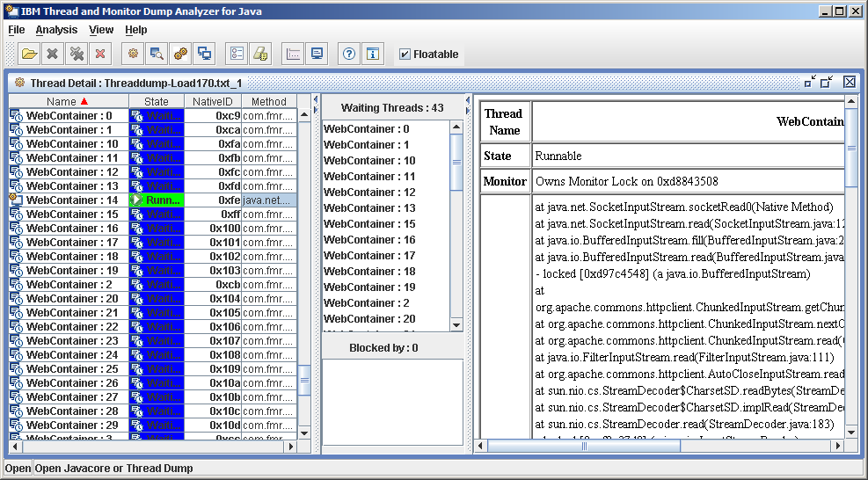868x480 pixels.
Task: Click stack trace pane scroll left arrow
Action: [481, 446]
